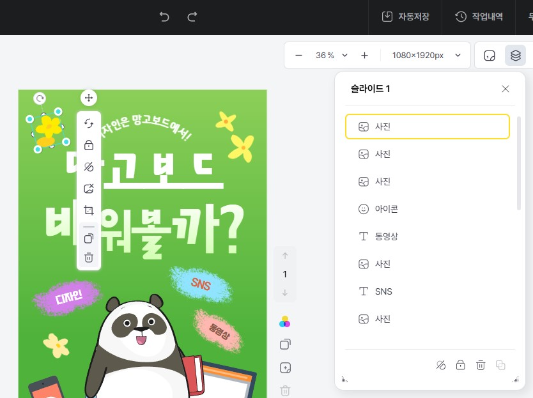
Task: Select the highlighted first 사진 layer
Action: (x=427, y=126)
